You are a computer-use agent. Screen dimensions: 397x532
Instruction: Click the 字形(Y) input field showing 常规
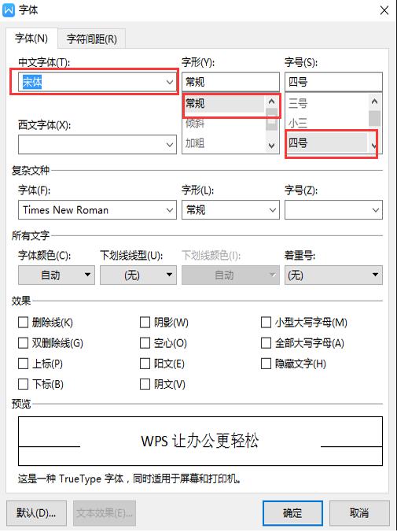230,82
